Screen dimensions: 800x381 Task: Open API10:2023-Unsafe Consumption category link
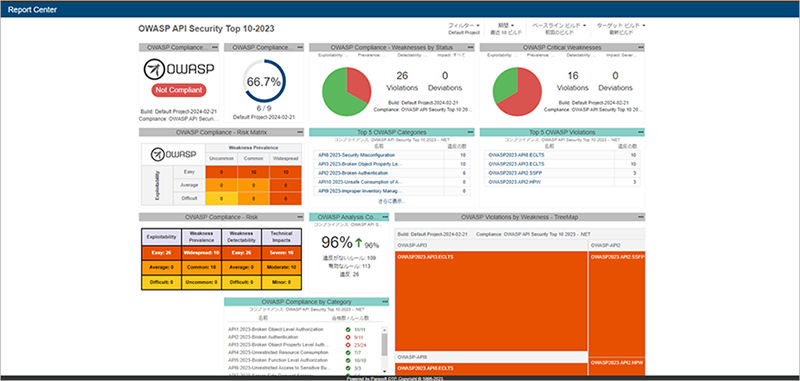point(360,182)
